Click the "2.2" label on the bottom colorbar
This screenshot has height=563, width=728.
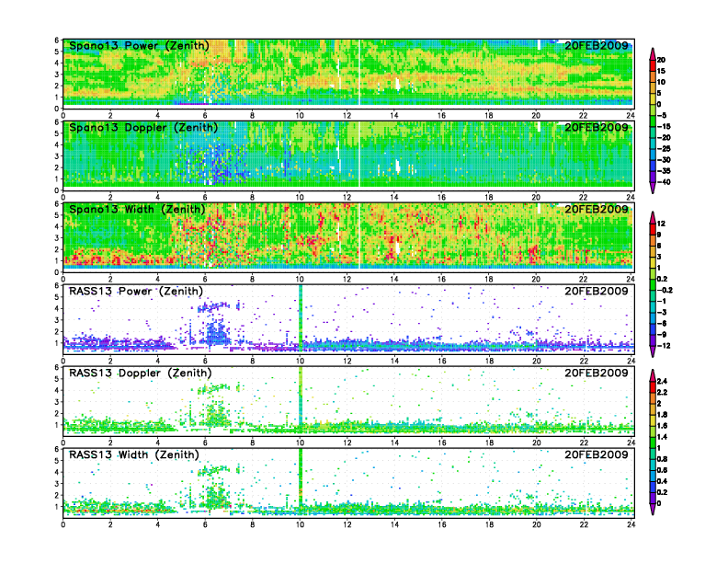pyautogui.click(x=663, y=393)
